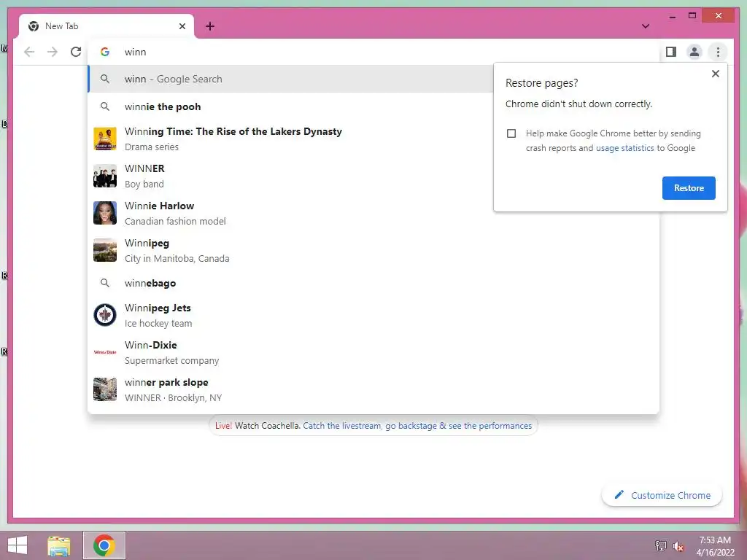Pick the winnebago search suggestion
The width and height of the screenshot is (747, 560).
point(373,283)
